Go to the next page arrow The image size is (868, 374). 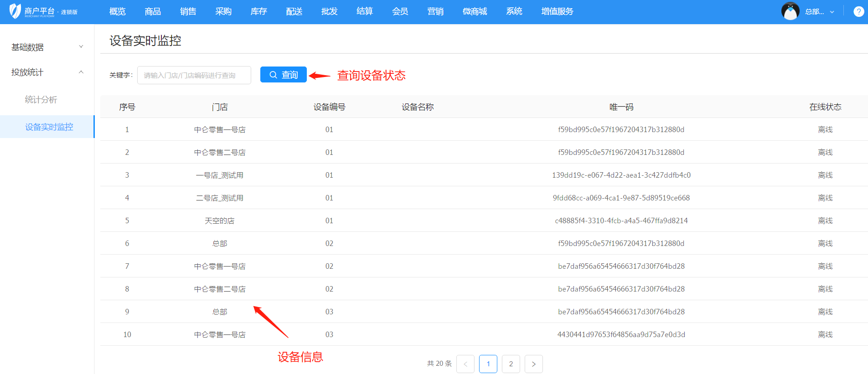coord(533,364)
